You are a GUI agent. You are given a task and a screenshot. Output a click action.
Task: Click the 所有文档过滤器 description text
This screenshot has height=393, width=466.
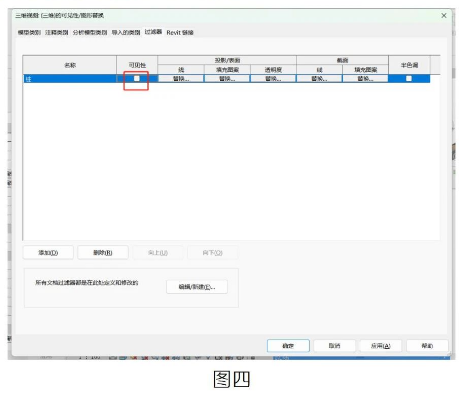[x=87, y=283]
